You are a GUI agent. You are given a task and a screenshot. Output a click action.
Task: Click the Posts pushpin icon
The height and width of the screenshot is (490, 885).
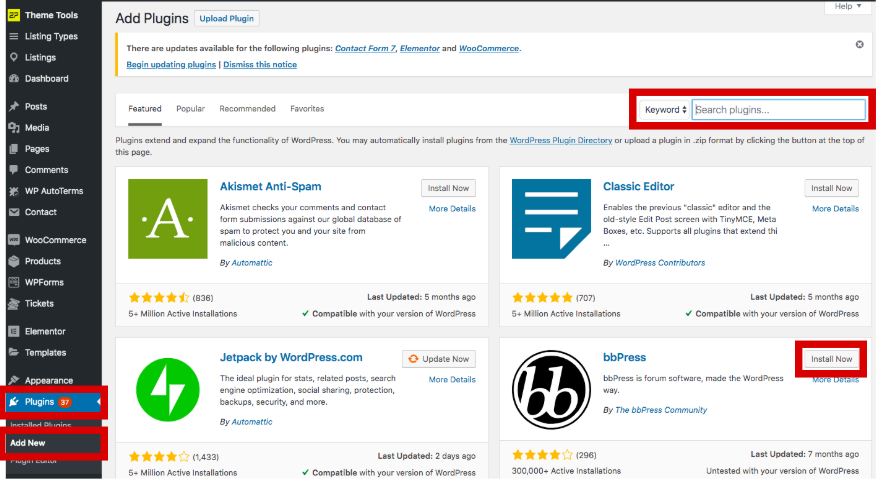[x=14, y=106]
